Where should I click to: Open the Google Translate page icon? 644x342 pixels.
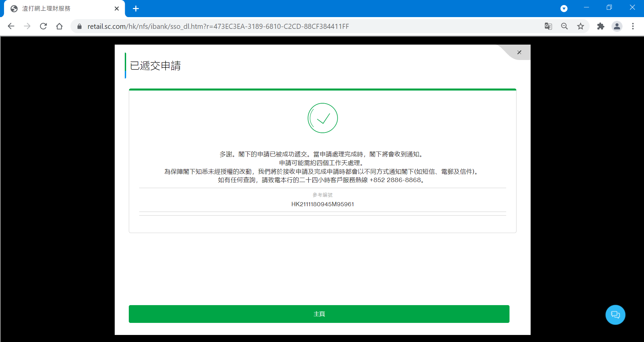click(548, 26)
